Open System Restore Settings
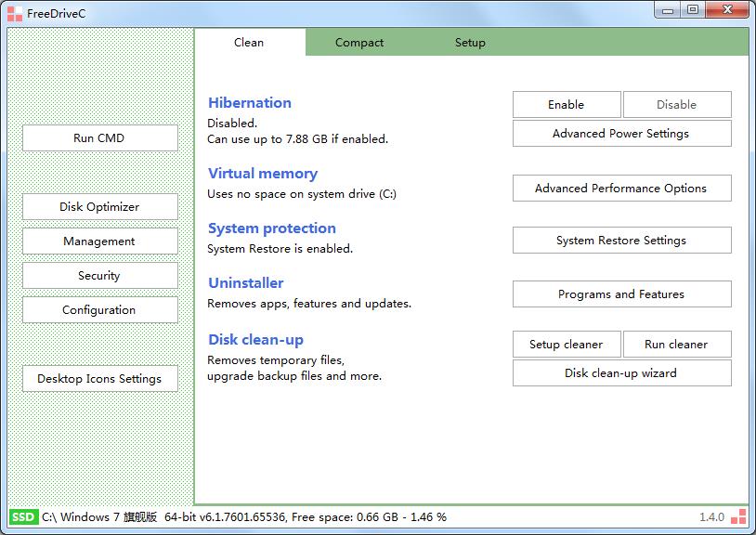This screenshot has width=756, height=535. (621, 241)
